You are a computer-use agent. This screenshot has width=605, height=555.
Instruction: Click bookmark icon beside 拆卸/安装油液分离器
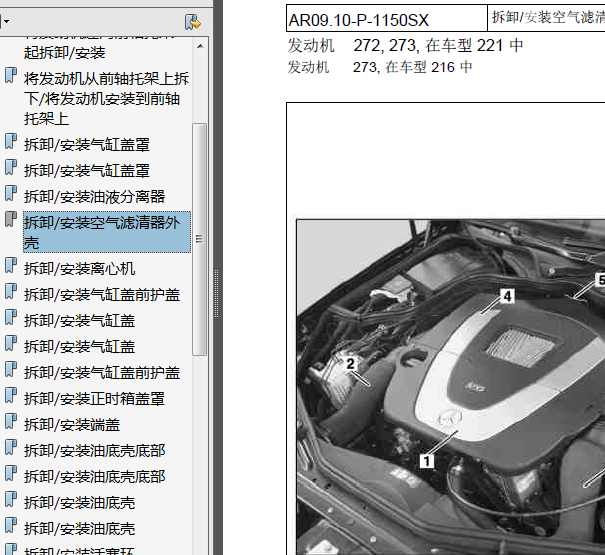click(11, 193)
